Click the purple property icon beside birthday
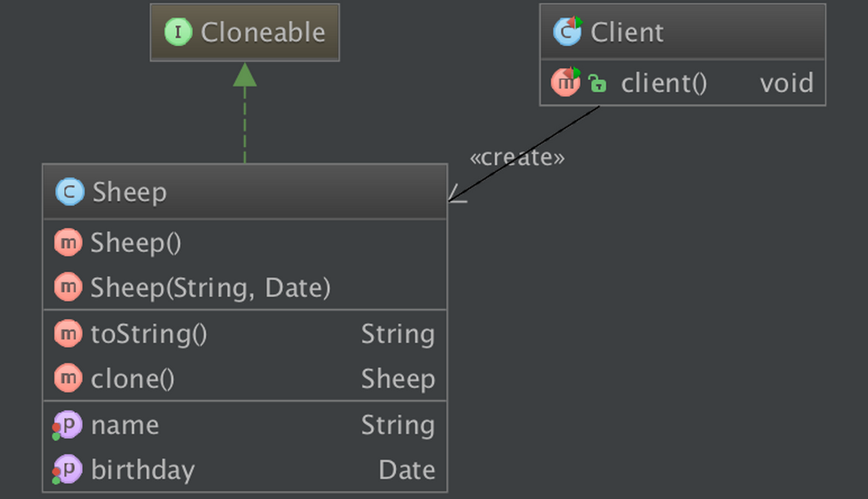868x499 pixels. click(68, 470)
